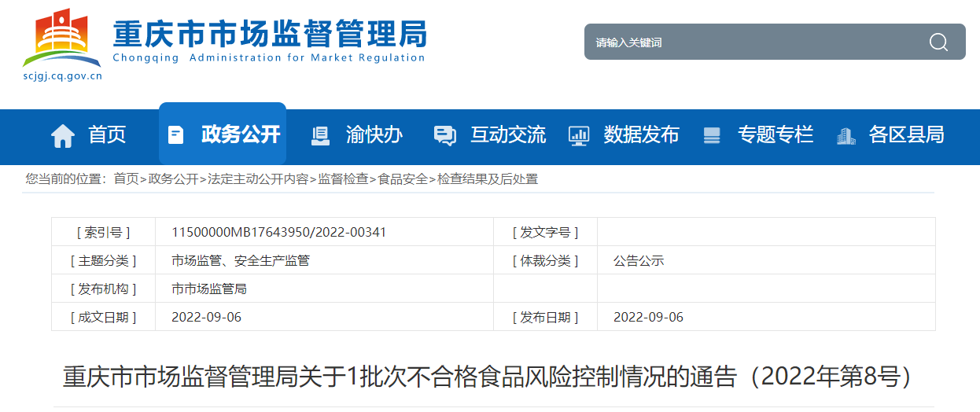Click the search magnifier icon
The width and height of the screenshot is (980, 412).
tap(938, 42)
